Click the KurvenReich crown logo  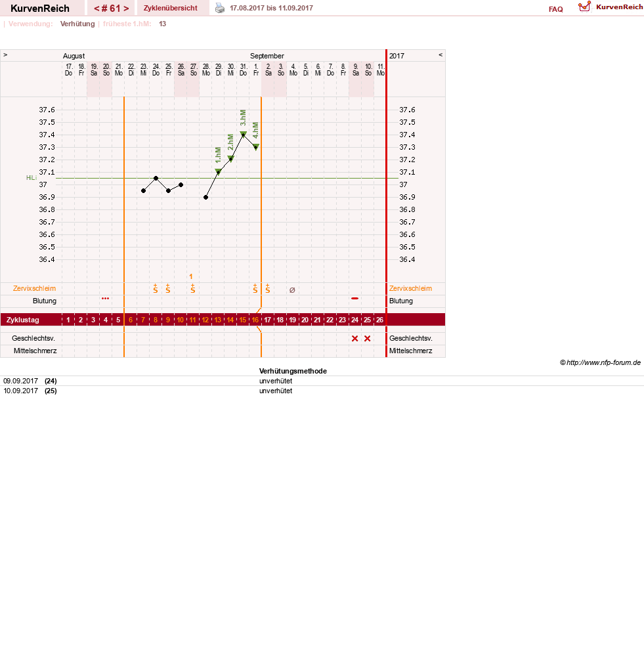(584, 6)
